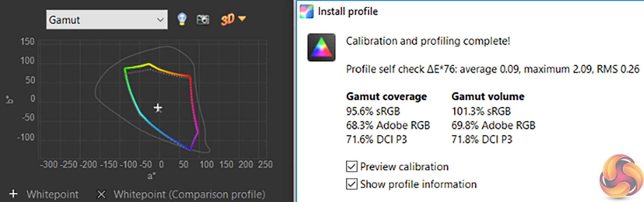The height and width of the screenshot is (202, 644).
Task: Click the lightbulb icon
Action: coord(182,19)
